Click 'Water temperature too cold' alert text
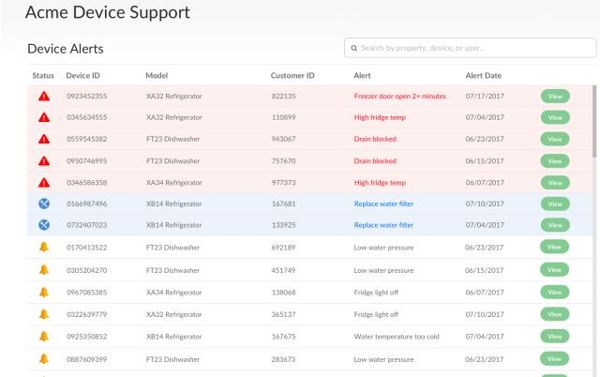 pyautogui.click(x=396, y=337)
